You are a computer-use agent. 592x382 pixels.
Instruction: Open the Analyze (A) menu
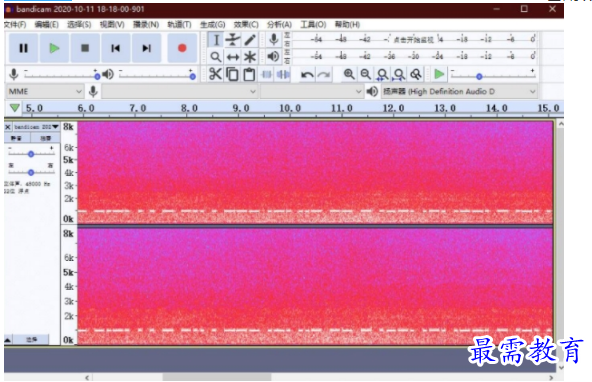[279, 25]
